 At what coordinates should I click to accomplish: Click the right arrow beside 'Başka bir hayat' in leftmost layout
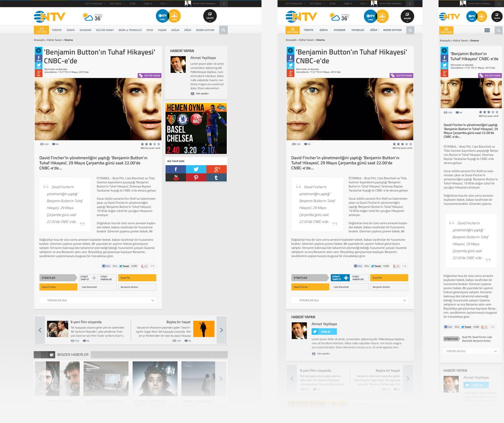221,330
